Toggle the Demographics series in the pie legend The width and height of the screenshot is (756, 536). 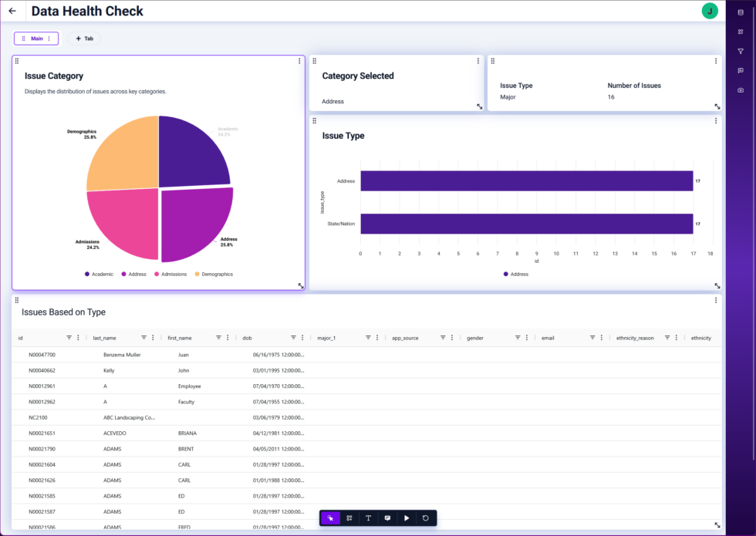tap(214, 275)
